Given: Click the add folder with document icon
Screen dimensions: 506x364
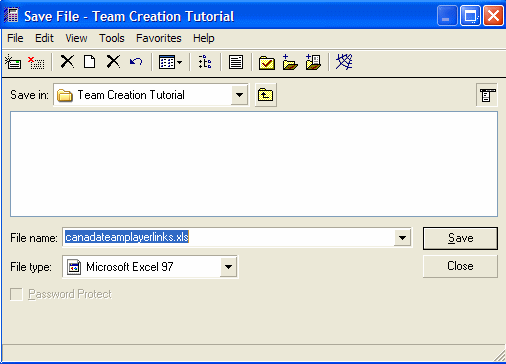Looking at the screenshot, I should [x=313, y=62].
